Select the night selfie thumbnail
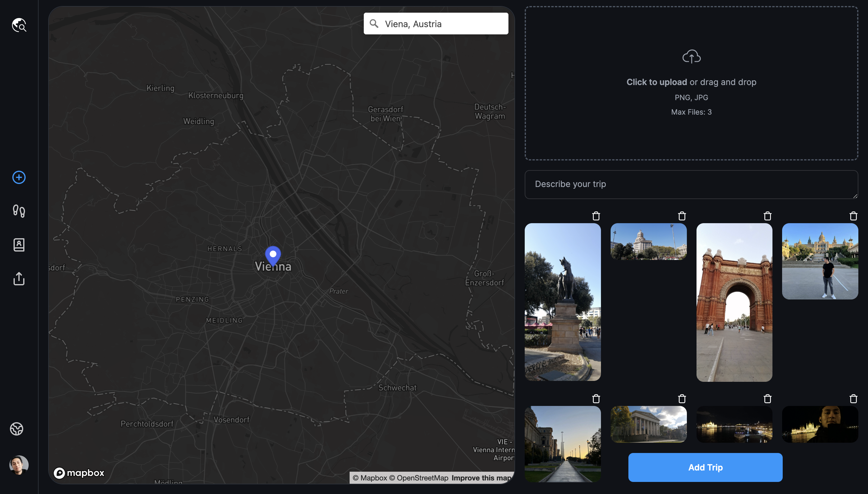868x494 pixels. point(820,424)
